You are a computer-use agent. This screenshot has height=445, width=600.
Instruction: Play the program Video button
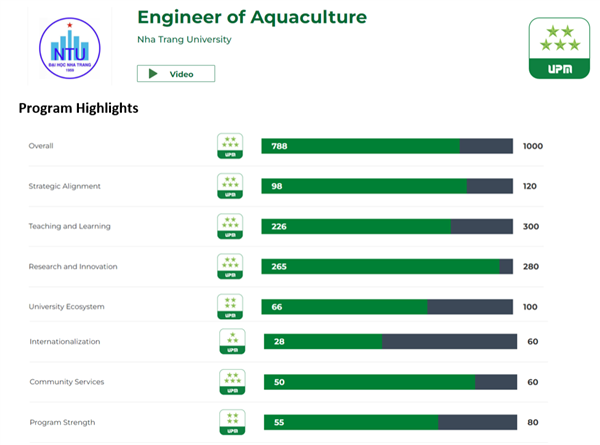tap(176, 73)
